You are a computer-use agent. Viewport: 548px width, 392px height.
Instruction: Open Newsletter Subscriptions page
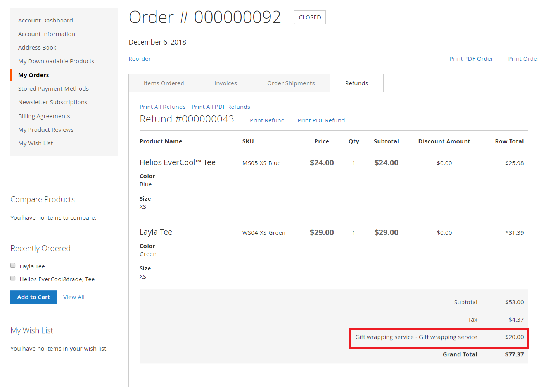pyautogui.click(x=53, y=102)
